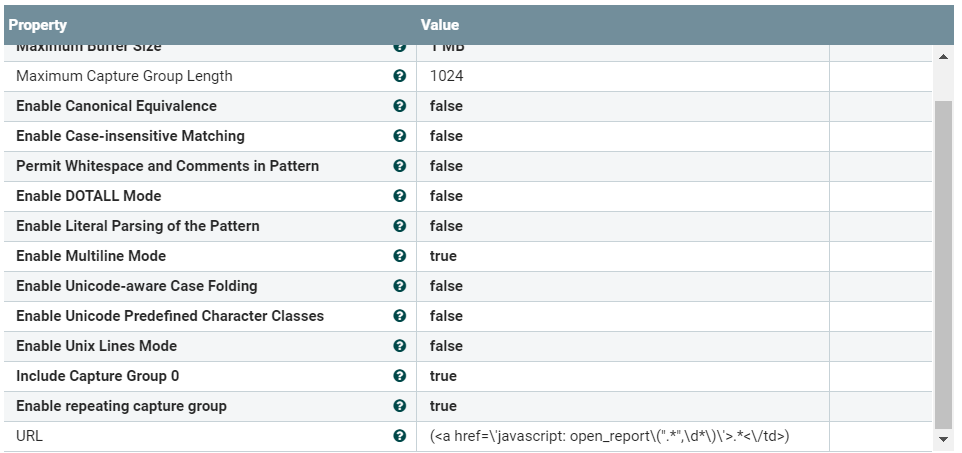Click the Value column header
962x453 pixels.
440,25
